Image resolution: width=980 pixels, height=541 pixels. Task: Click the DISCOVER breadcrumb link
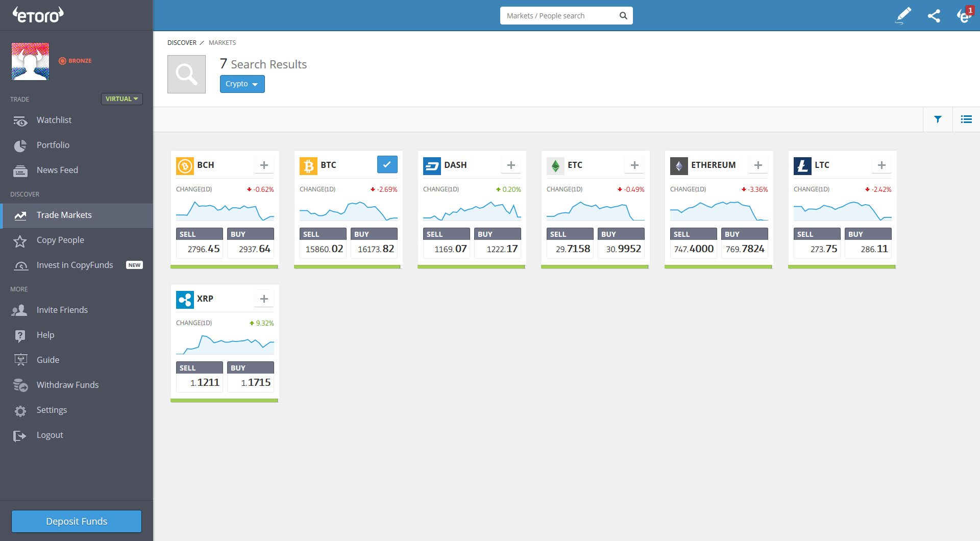pos(182,43)
